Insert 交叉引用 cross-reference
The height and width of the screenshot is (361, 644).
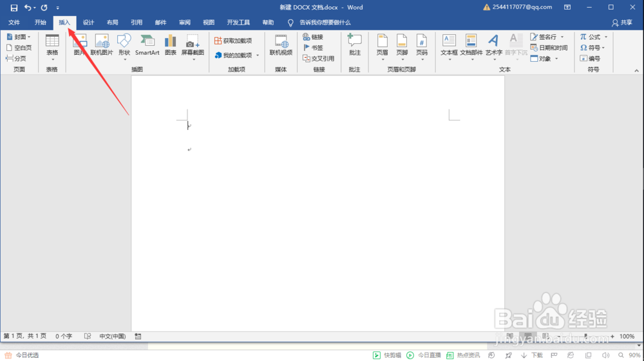click(318, 59)
